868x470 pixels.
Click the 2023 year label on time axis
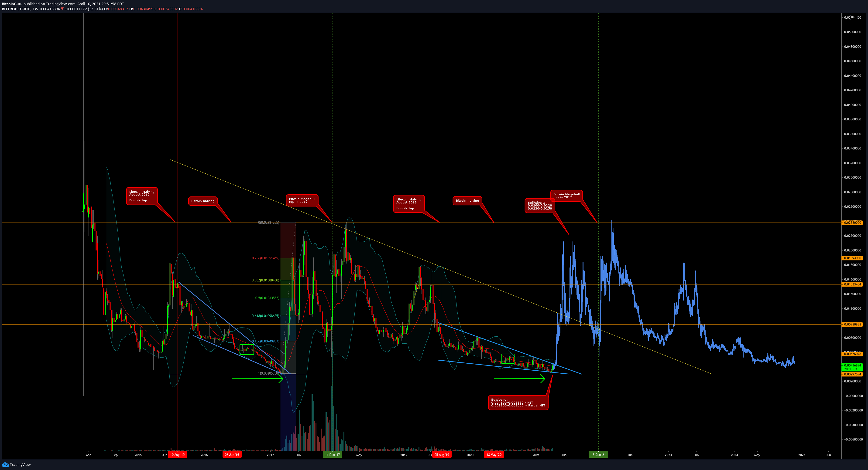tap(668, 455)
